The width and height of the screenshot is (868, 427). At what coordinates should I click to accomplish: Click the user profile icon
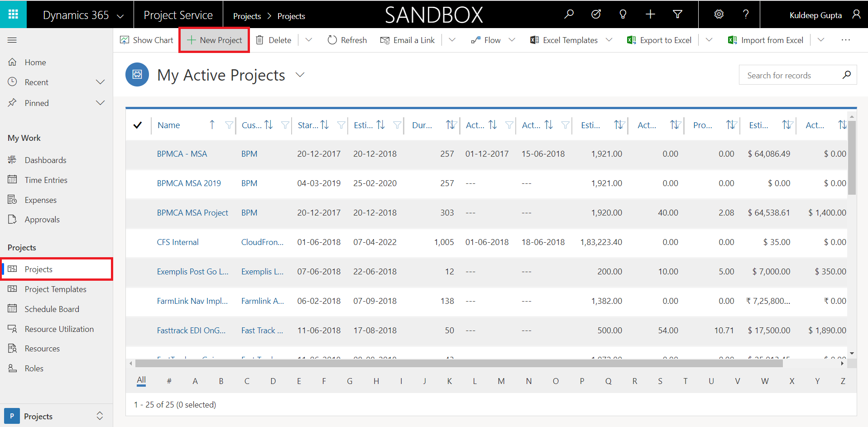click(856, 14)
